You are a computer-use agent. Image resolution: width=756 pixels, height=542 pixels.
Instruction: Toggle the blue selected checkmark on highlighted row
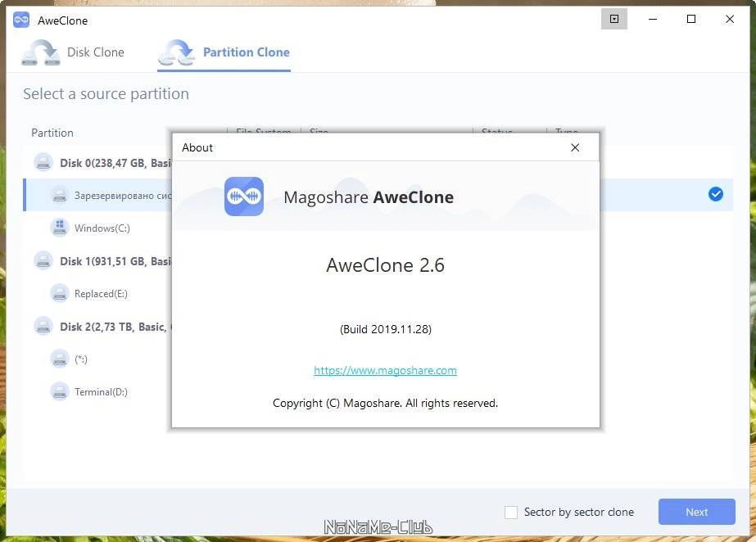pyautogui.click(x=716, y=194)
